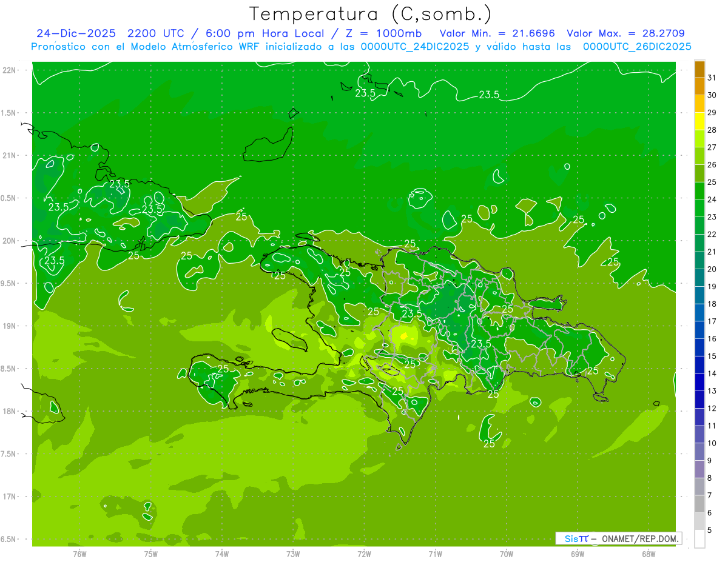Click the '28' colorbar label
The image size is (728, 562).
pyautogui.click(x=712, y=130)
